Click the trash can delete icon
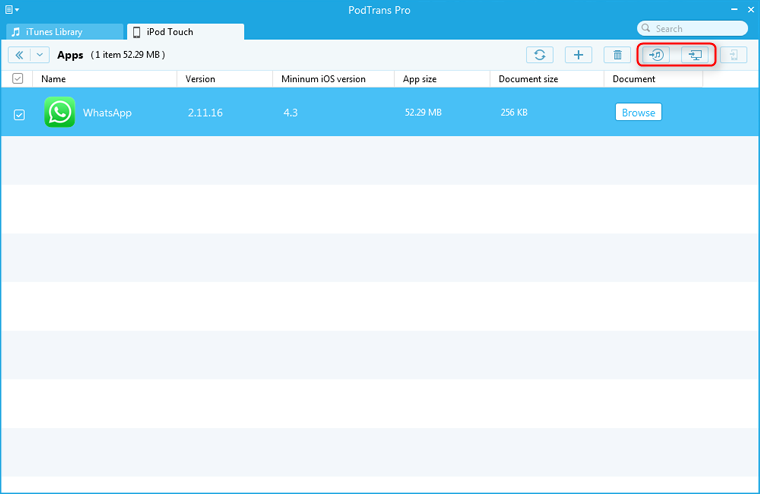This screenshot has width=760, height=494. point(617,55)
